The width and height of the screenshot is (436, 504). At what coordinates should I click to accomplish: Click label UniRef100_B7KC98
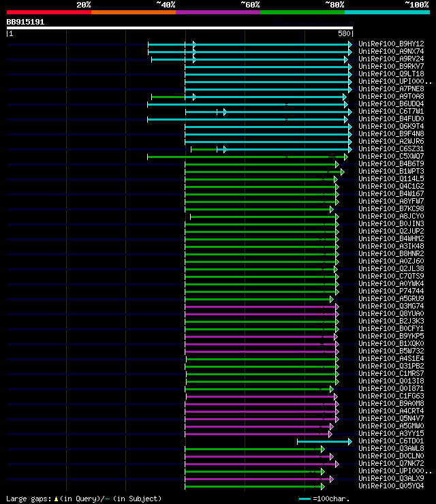[x=391, y=208]
